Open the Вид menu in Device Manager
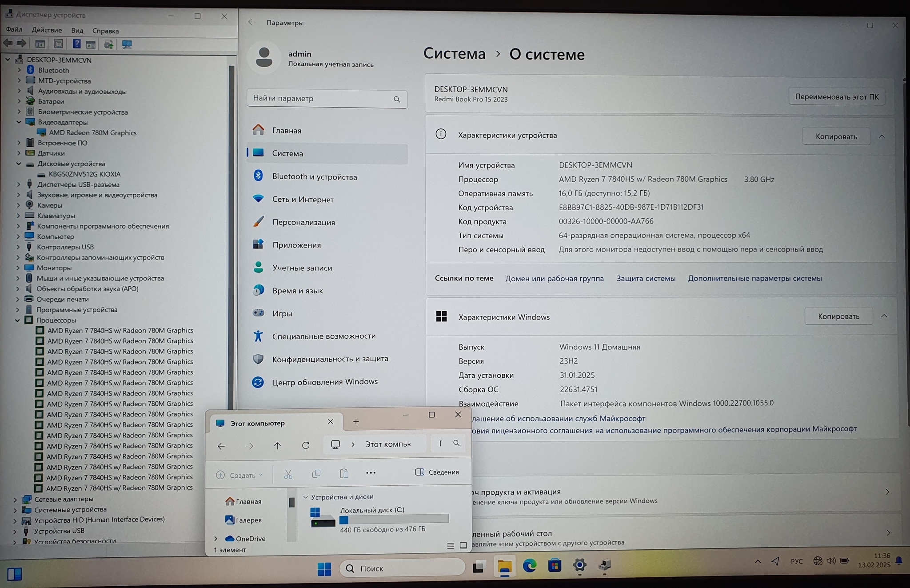This screenshot has width=910, height=588. pyautogui.click(x=77, y=30)
